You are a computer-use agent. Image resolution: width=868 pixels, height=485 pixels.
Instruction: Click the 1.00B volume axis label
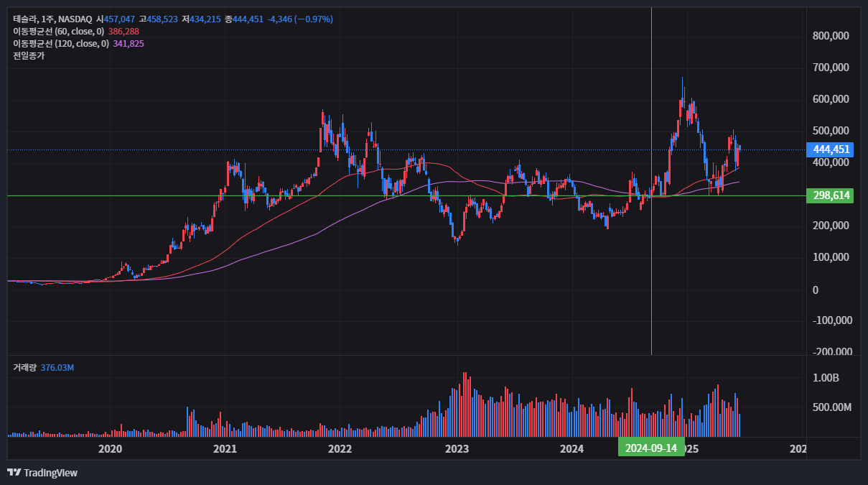(826, 378)
